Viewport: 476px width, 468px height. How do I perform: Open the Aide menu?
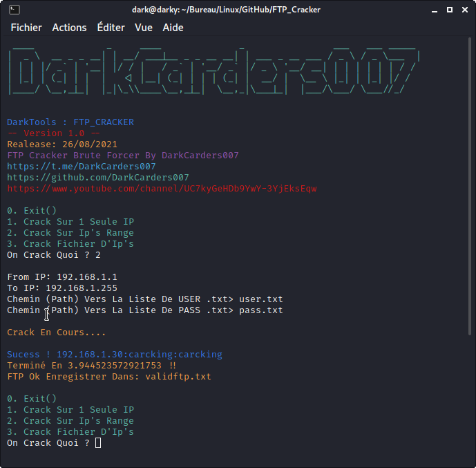coord(173,28)
